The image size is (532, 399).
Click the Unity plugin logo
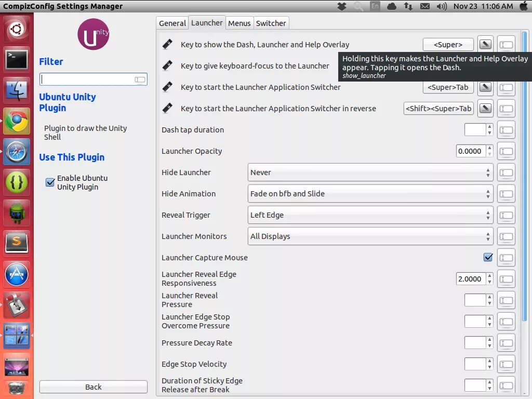[x=94, y=34]
